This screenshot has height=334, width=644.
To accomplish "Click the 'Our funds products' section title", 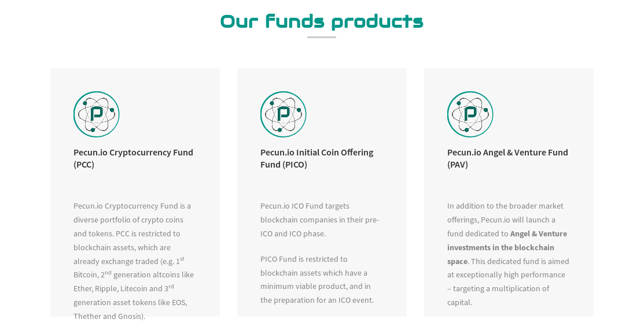I will (322, 21).
